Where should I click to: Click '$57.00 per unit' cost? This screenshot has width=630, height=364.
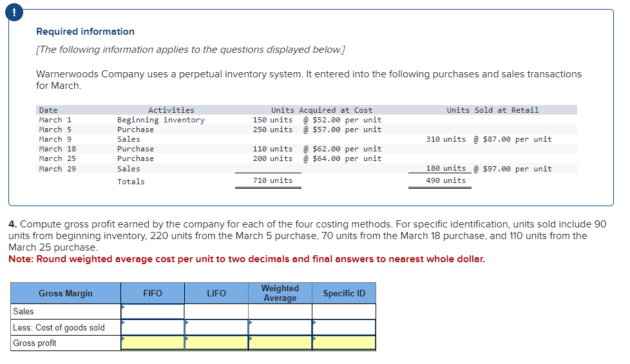(x=347, y=129)
